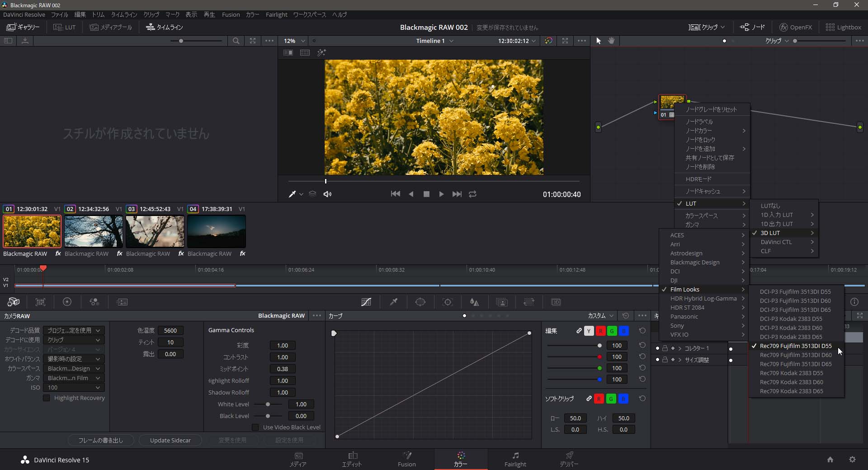Toggle the red channel edit button
This screenshot has height=470, width=868.
tap(600, 331)
